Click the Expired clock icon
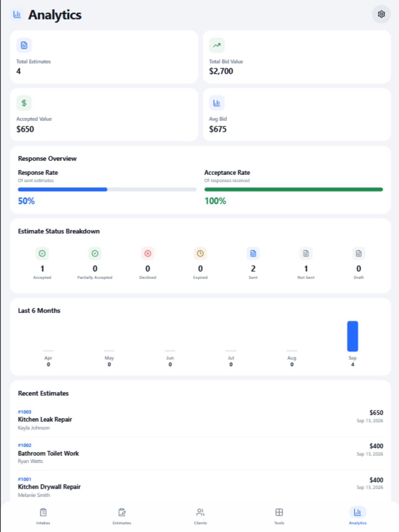The width and height of the screenshot is (399, 532). pos(200,253)
